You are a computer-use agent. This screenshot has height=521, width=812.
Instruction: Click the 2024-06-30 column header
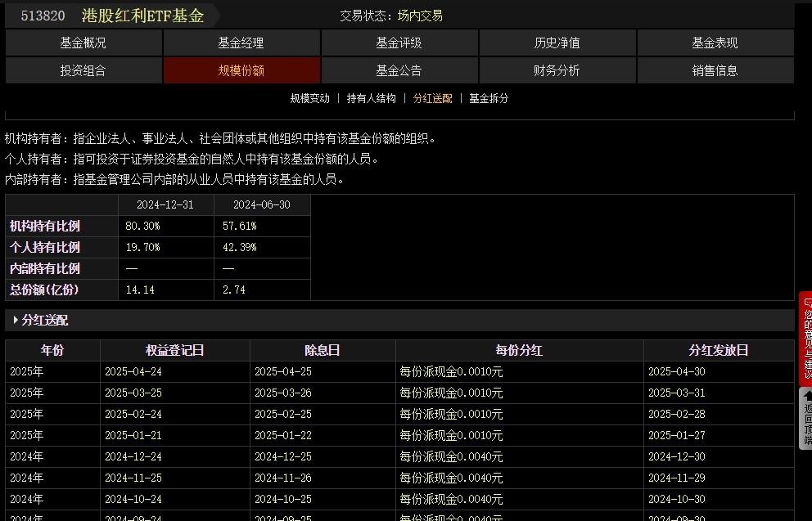tap(261, 204)
